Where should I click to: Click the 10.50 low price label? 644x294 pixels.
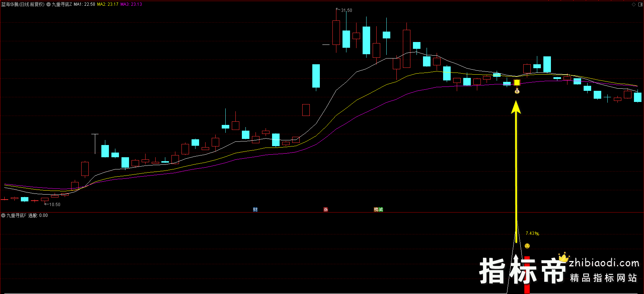(55, 205)
